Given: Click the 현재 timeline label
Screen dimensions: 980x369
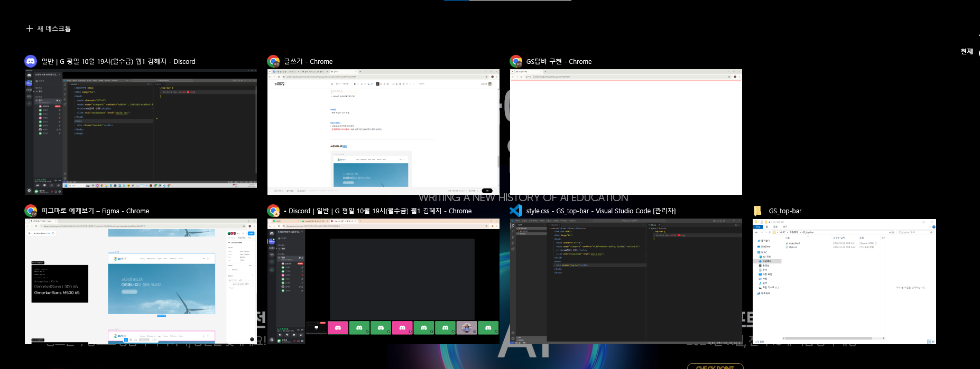Looking at the screenshot, I should click(967, 51).
